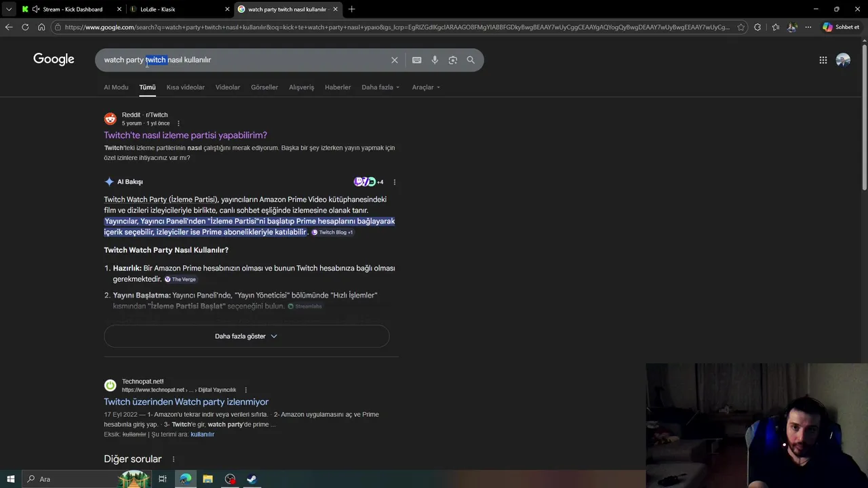Open Diğer sorular options menu
Image resolution: width=868 pixels, height=488 pixels.
[x=174, y=459]
